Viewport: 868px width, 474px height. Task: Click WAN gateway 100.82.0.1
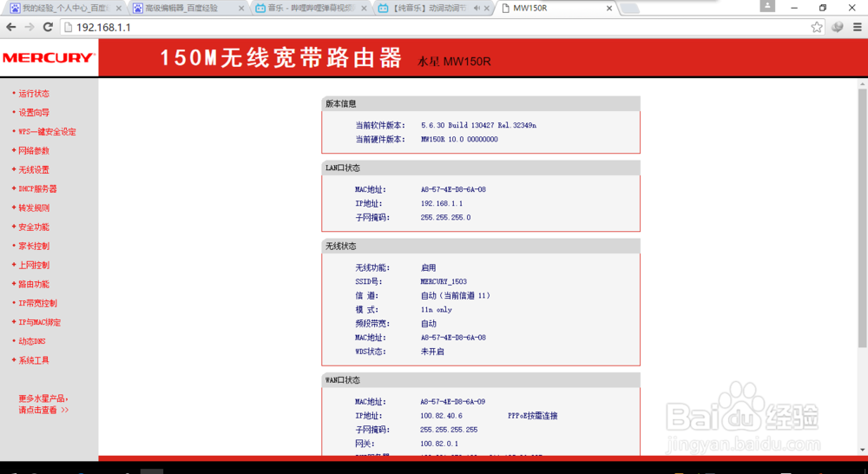pos(439,444)
